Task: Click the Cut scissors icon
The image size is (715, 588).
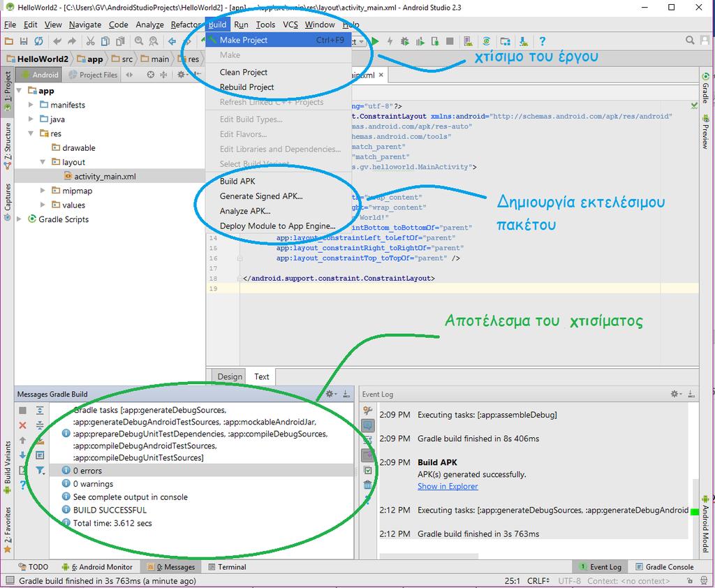Action: pos(90,41)
